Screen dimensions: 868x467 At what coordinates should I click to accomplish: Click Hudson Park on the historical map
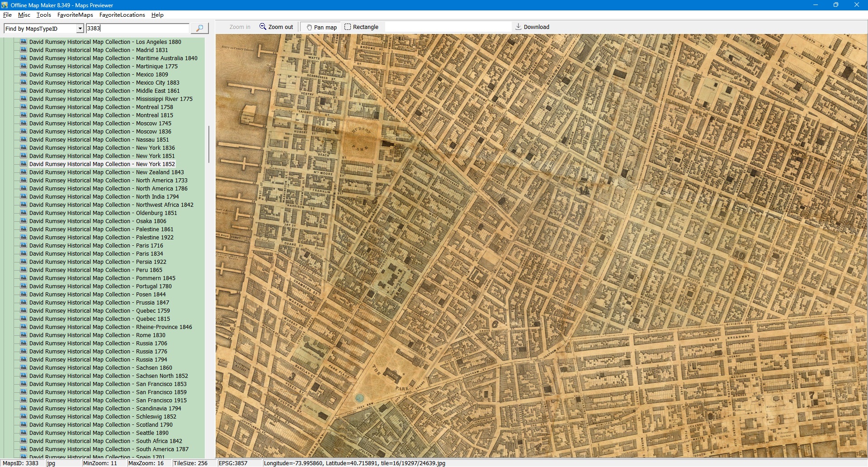360,141
